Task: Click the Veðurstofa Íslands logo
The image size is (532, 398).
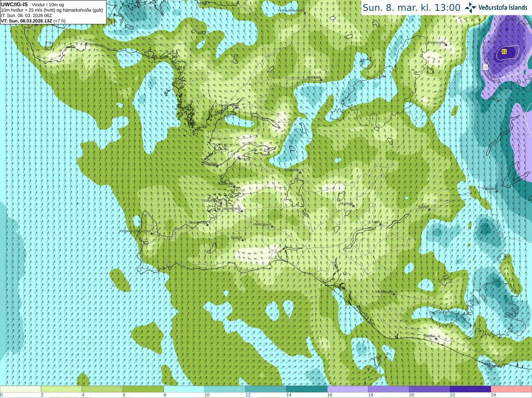Action: 496,7
